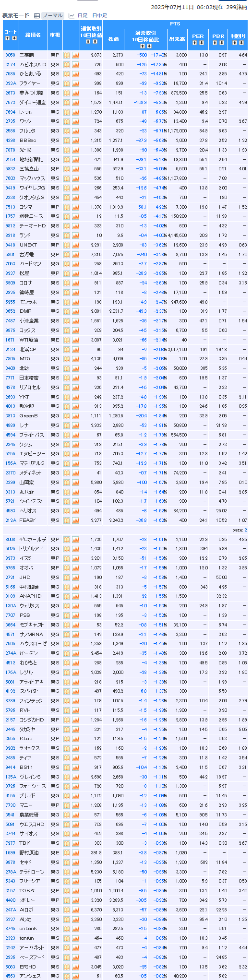Open the book icon for 7694 いつも
Viewport: 252px width, 980px height.
(x=67, y=112)
